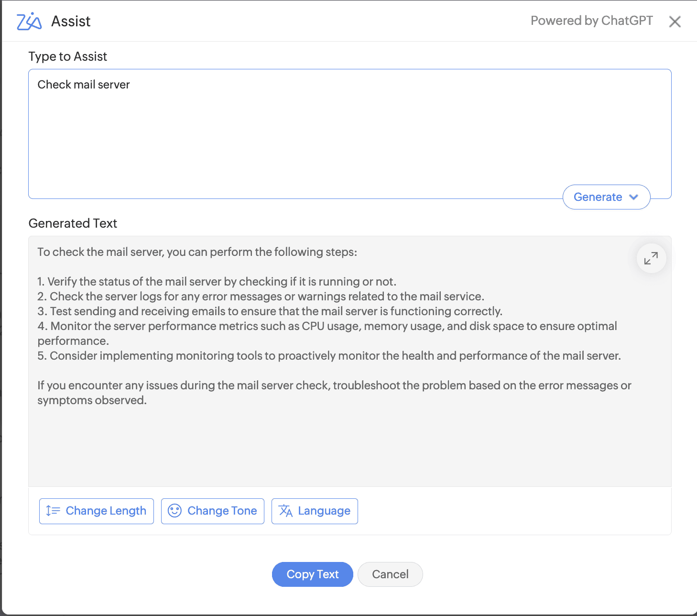This screenshot has height=616, width=697.
Task: Click step 1 'Verify the status' line
Action: (217, 282)
